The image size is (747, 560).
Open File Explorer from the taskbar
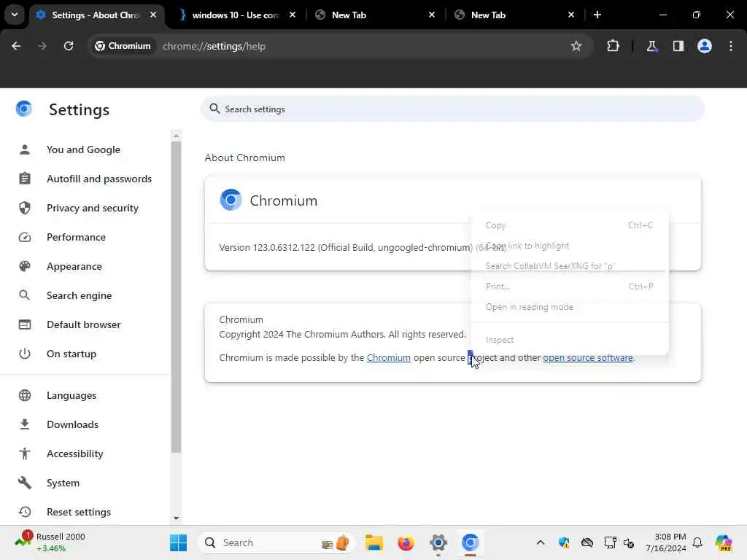coord(374,542)
